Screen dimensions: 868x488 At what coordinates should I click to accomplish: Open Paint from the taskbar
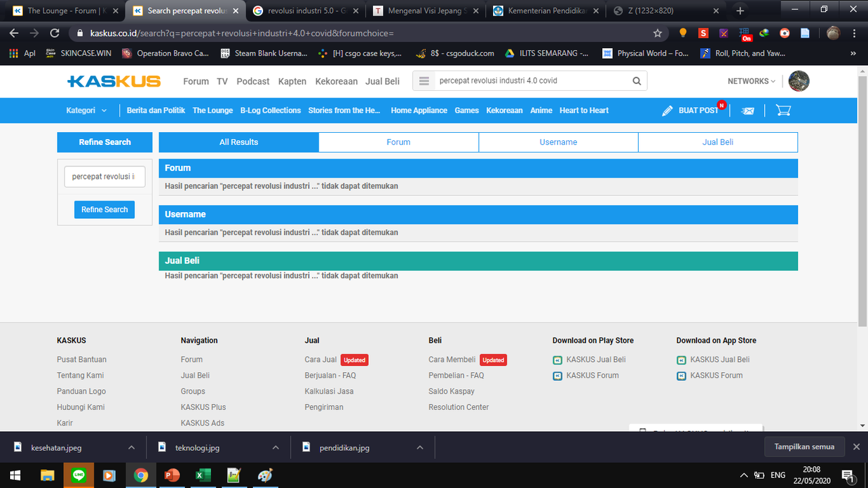[x=264, y=475]
